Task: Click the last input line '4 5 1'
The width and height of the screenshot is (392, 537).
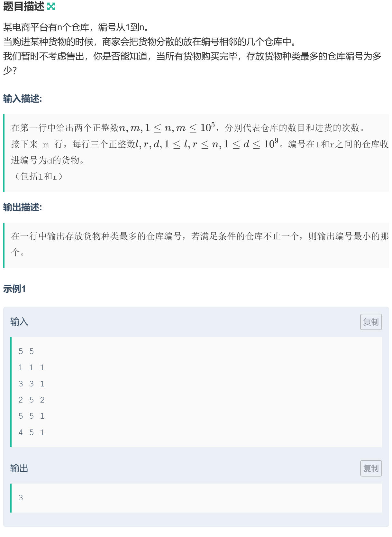Action: click(x=31, y=432)
